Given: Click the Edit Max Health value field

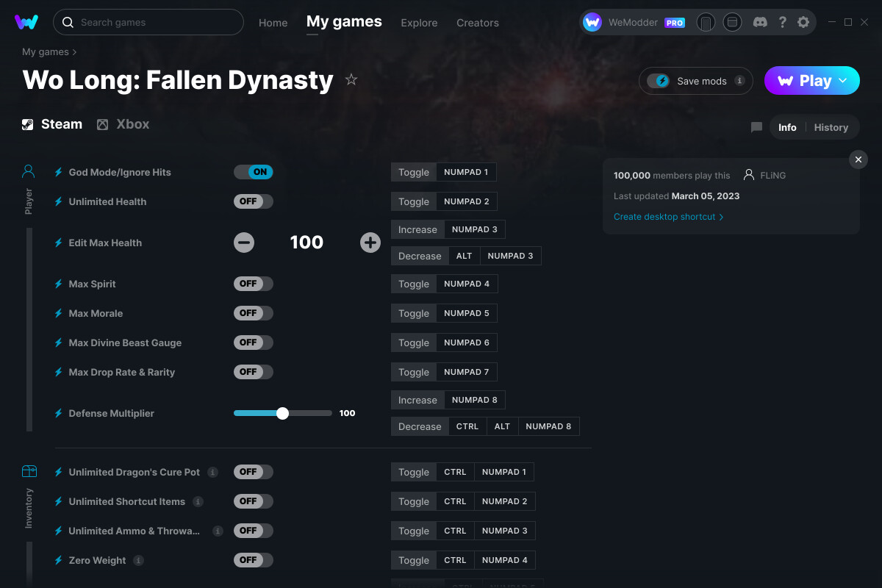Looking at the screenshot, I should coord(307,243).
